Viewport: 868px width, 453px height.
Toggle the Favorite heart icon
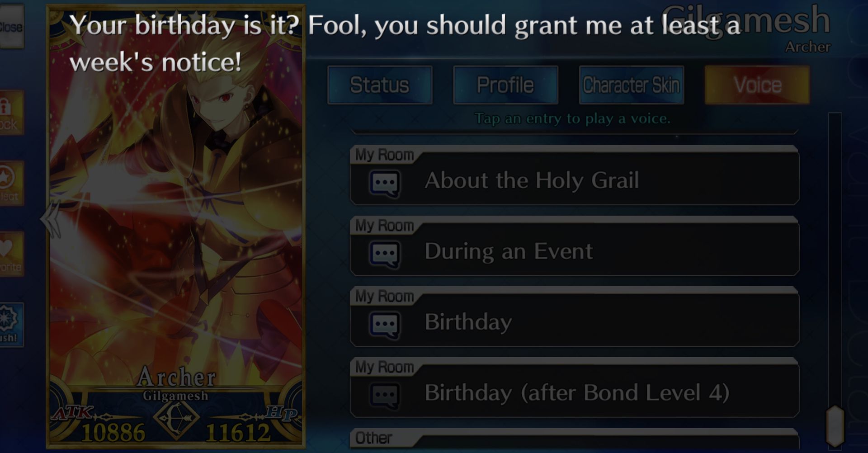pos(11,254)
